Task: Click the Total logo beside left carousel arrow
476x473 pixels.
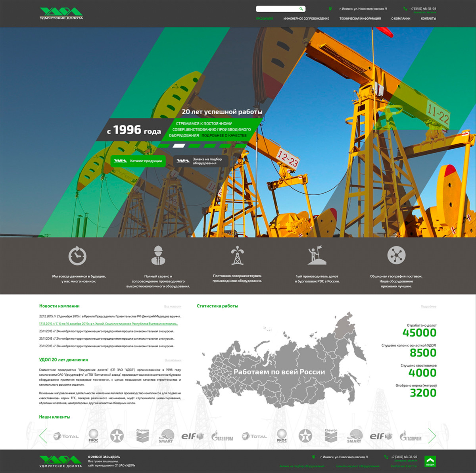Action: coord(66,436)
